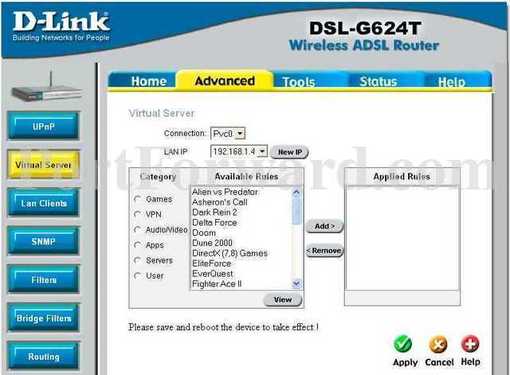Image resolution: width=510 pixels, height=375 pixels.
Task: Open the Virtual Server sidebar page
Action: click(x=44, y=164)
